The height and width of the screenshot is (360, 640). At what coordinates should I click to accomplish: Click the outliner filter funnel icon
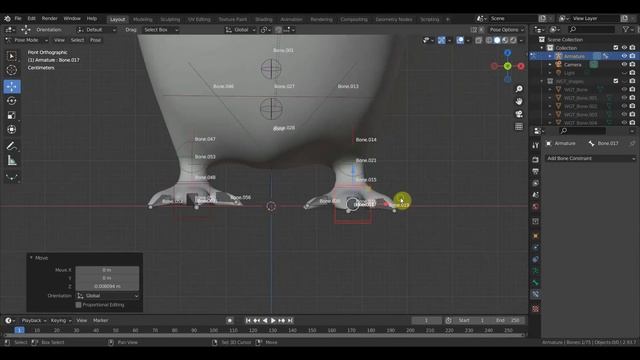click(626, 29)
